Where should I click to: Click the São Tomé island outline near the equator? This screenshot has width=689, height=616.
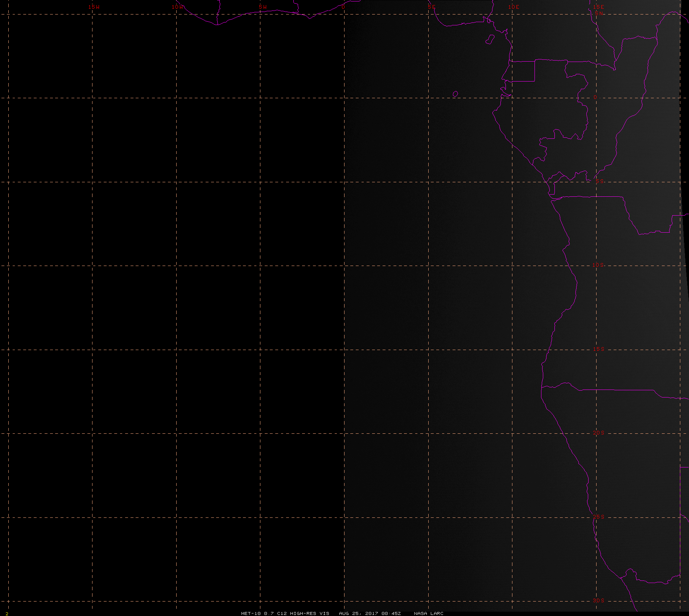pos(455,94)
